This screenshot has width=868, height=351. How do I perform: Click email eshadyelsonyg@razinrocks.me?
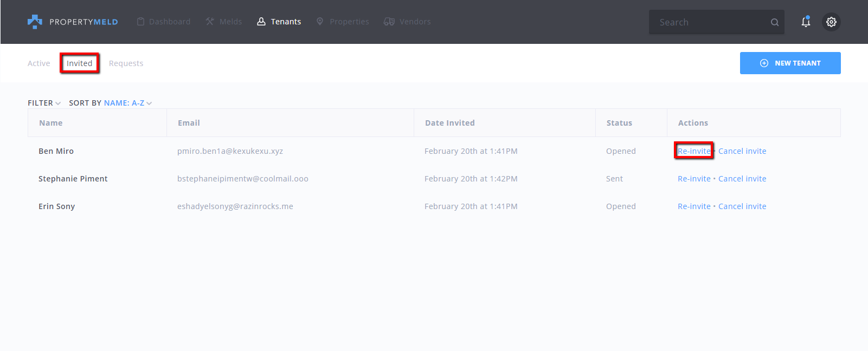point(235,206)
